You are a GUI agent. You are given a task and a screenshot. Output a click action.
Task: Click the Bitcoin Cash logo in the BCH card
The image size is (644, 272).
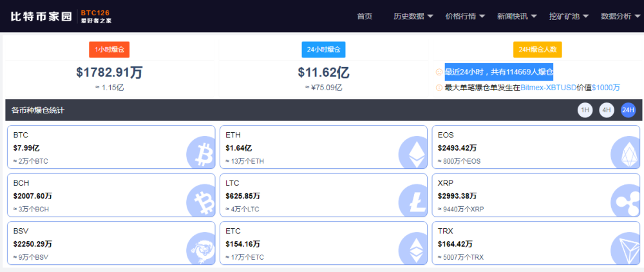200,201
